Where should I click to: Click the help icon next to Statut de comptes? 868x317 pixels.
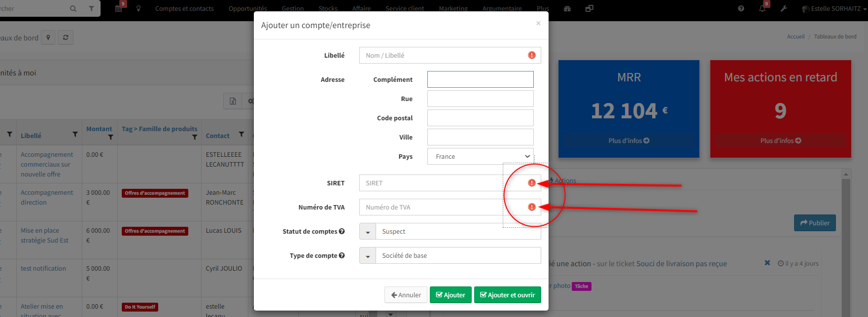[x=342, y=231]
